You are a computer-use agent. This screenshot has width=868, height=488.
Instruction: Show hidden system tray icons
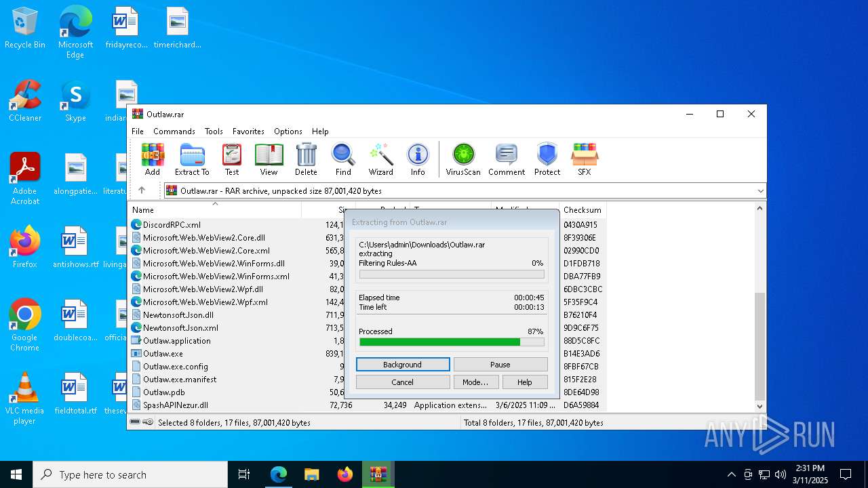(x=731, y=474)
